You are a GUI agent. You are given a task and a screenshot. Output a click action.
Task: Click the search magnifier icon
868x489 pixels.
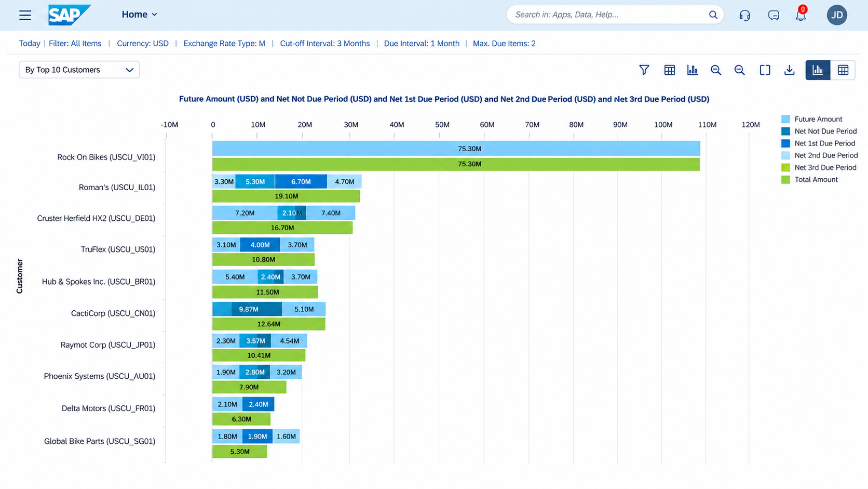713,15
